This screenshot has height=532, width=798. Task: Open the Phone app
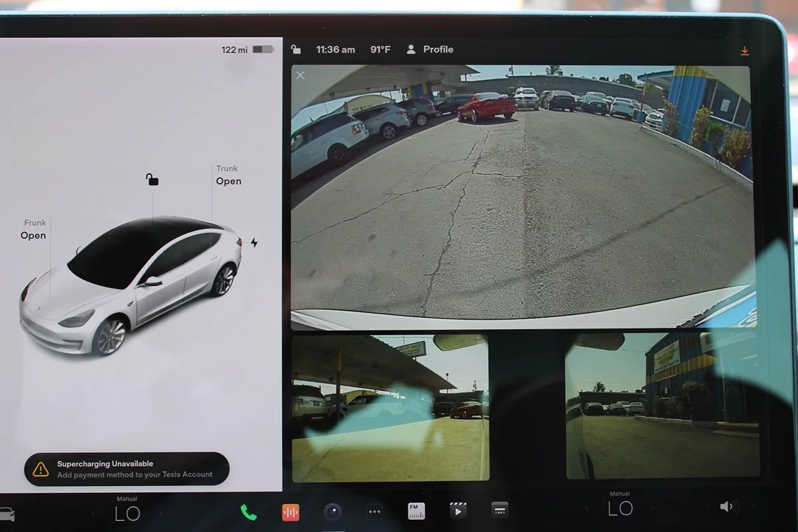pyautogui.click(x=249, y=511)
